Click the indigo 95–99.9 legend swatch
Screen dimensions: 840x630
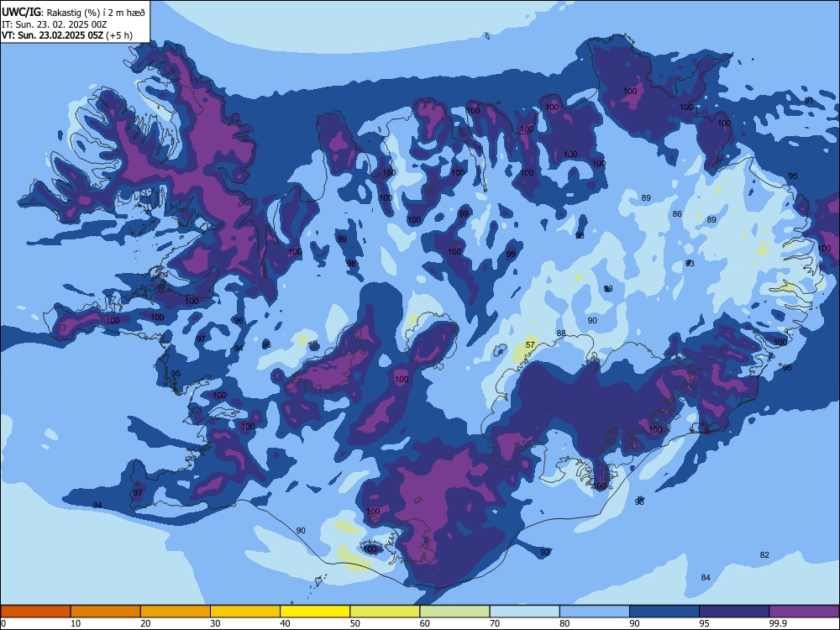734,612
